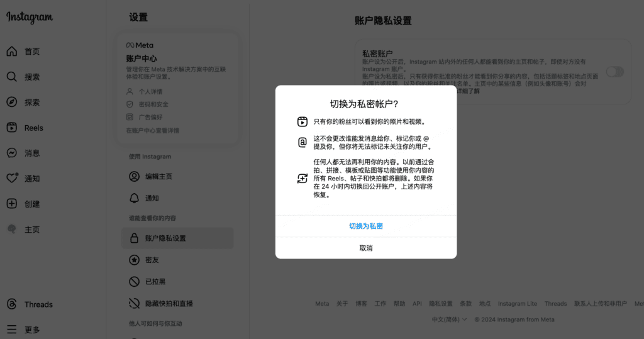This screenshot has height=339, width=644.
Task: Open 更多 hamburger menu icon
Action: tap(12, 330)
